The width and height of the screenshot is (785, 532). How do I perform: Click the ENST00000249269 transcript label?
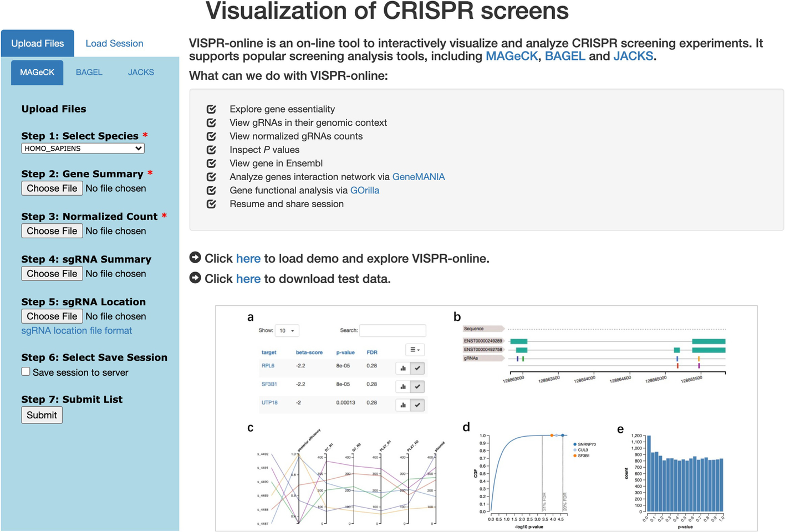483,341
